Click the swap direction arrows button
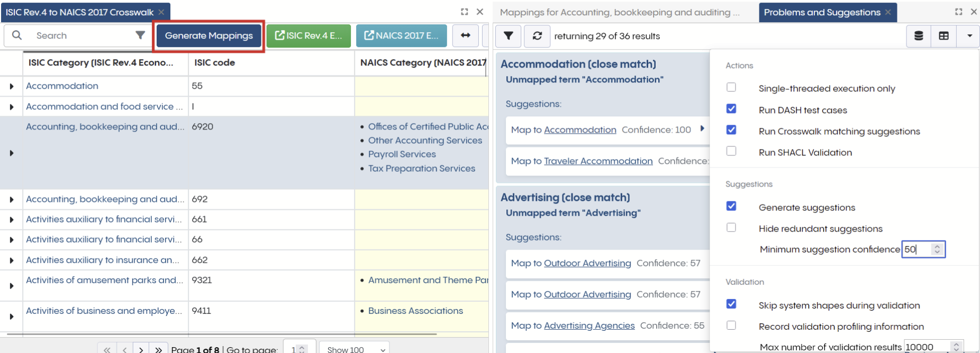 [x=466, y=35]
